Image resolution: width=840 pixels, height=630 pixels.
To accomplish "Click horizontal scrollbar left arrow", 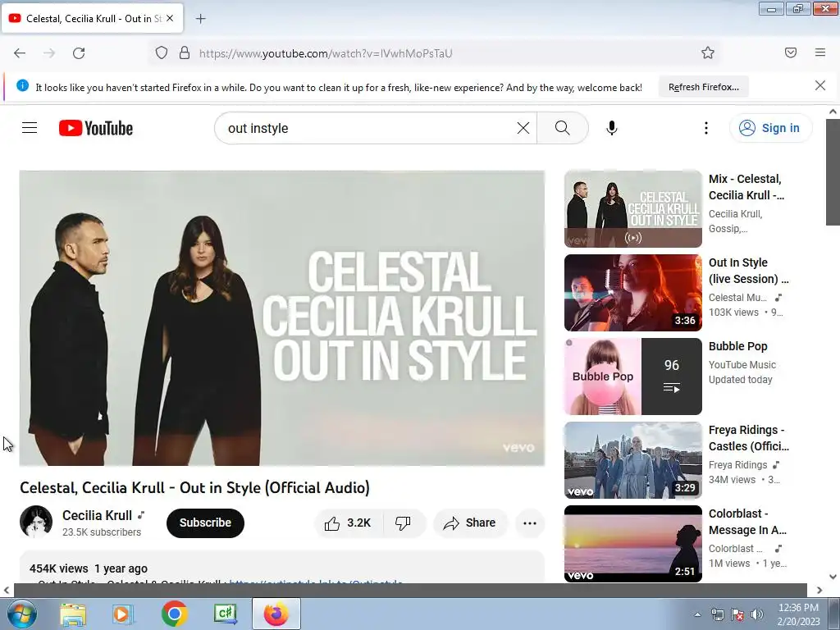I will [7, 590].
